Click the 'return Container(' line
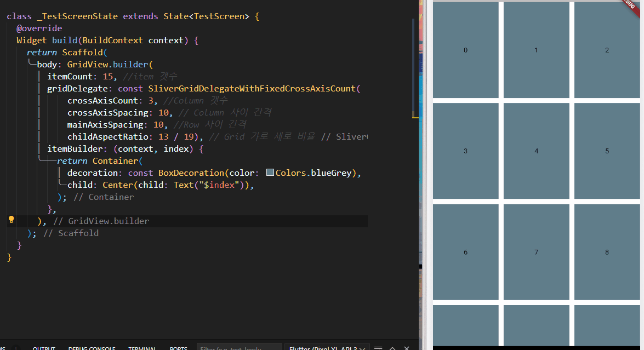 click(100, 161)
